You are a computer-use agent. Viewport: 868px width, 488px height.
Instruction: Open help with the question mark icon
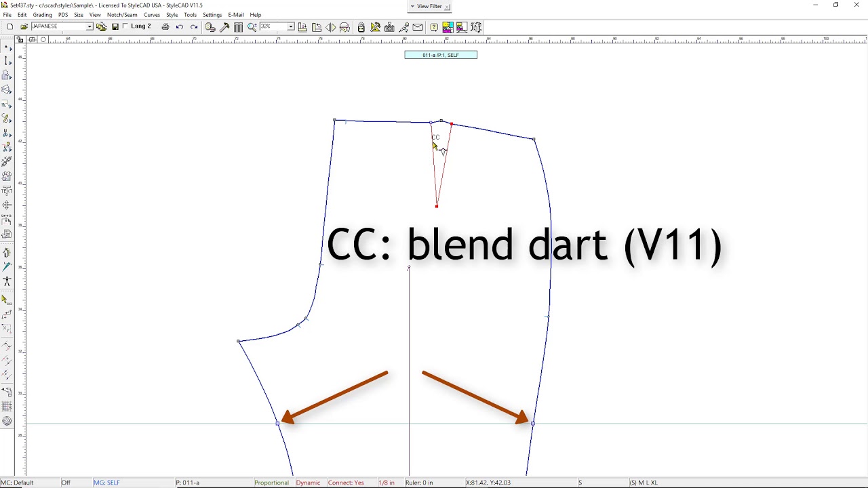point(434,27)
